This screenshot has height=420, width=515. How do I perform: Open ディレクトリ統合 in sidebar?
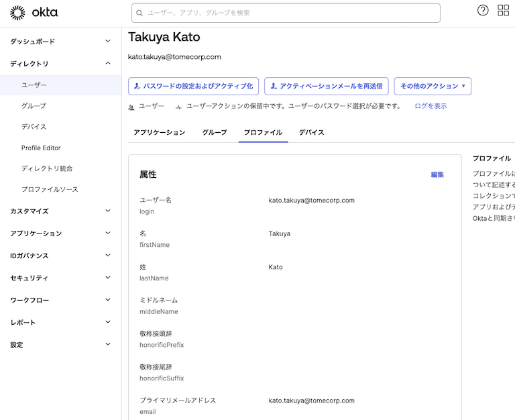47,168
